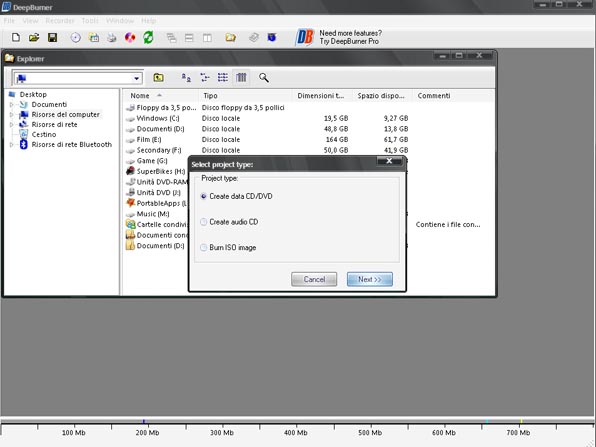Image resolution: width=596 pixels, height=447 pixels.
Task: Click Try DeepBurner Pro link text
Action: click(349, 41)
